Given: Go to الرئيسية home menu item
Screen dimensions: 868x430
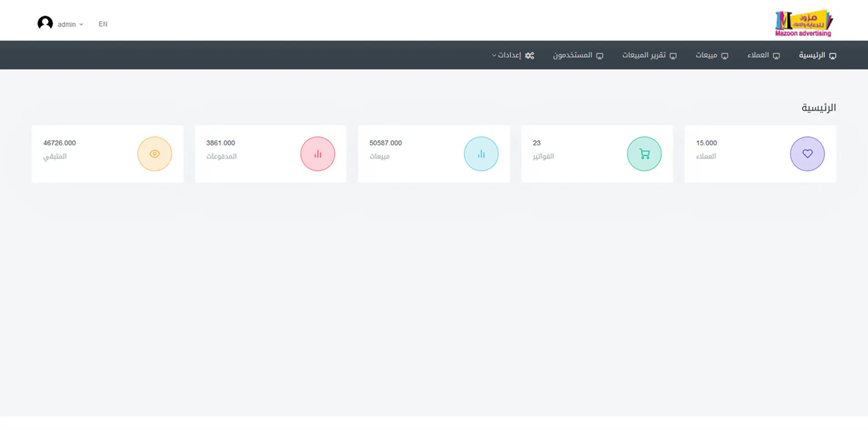Looking at the screenshot, I should coord(812,55).
